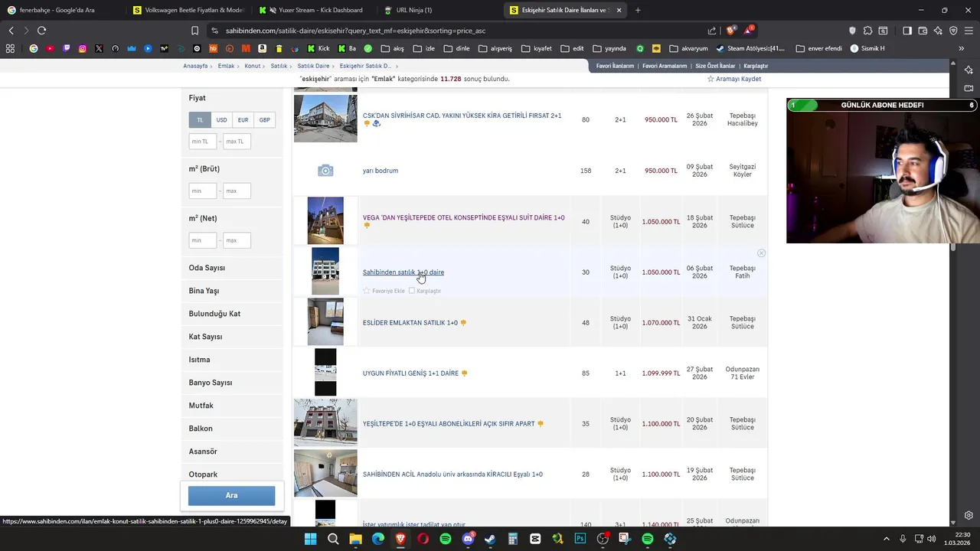The width and height of the screenshot is (980, 551).
Task: Switch to Yuxer Stream Kick Dashboard tab
Action: [x=313, y=10]
